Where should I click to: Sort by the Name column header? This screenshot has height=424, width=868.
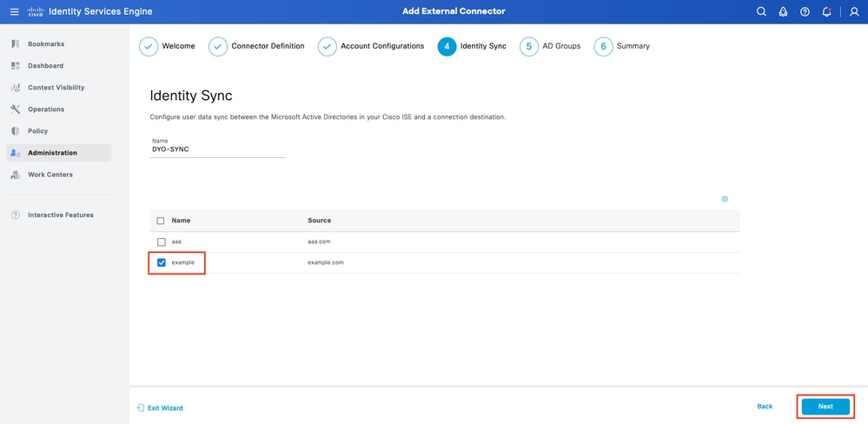181,221
